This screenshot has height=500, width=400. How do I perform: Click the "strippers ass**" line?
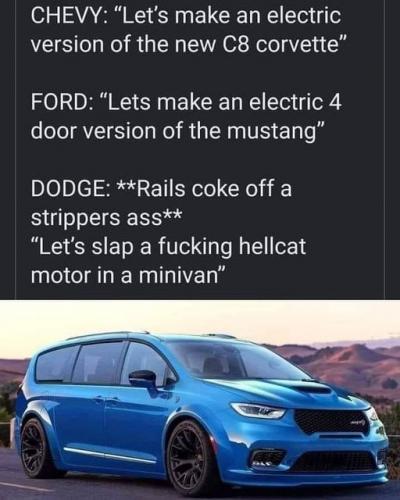pos(106,218)
